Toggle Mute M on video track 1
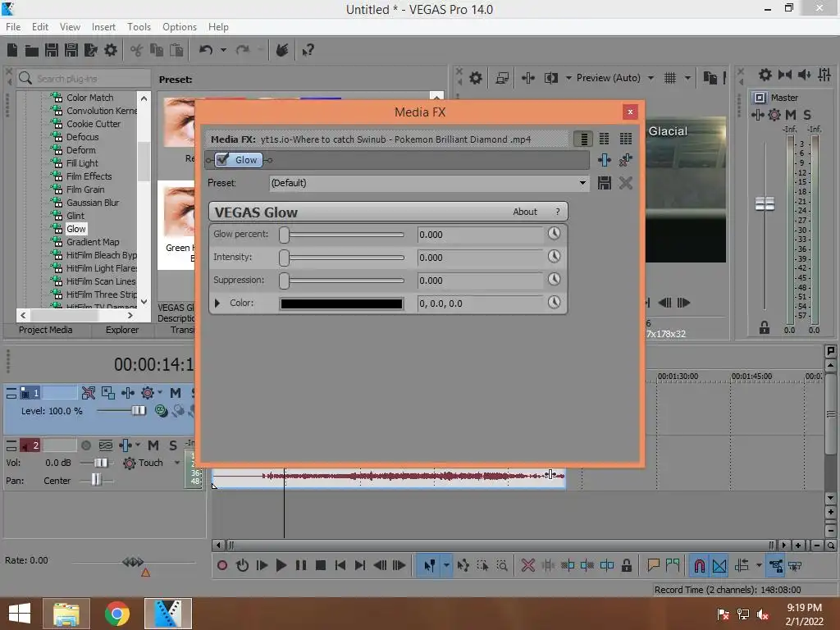840x630 pixels. [x=176, y=393]
